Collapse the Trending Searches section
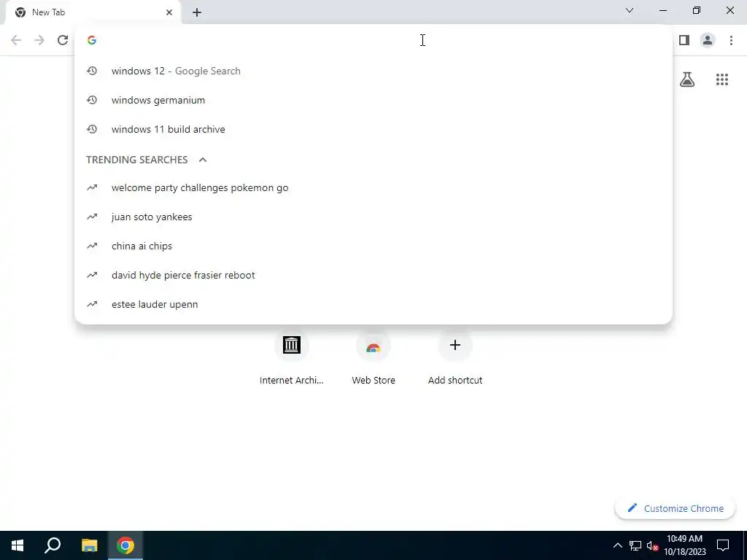 point(203,160)
